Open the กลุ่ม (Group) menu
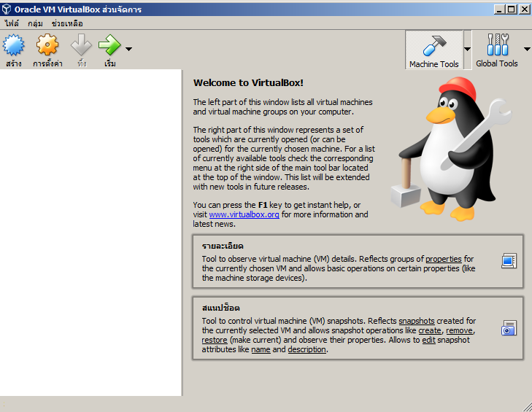This screenshot has width=532, height=412. coord(35,23)
